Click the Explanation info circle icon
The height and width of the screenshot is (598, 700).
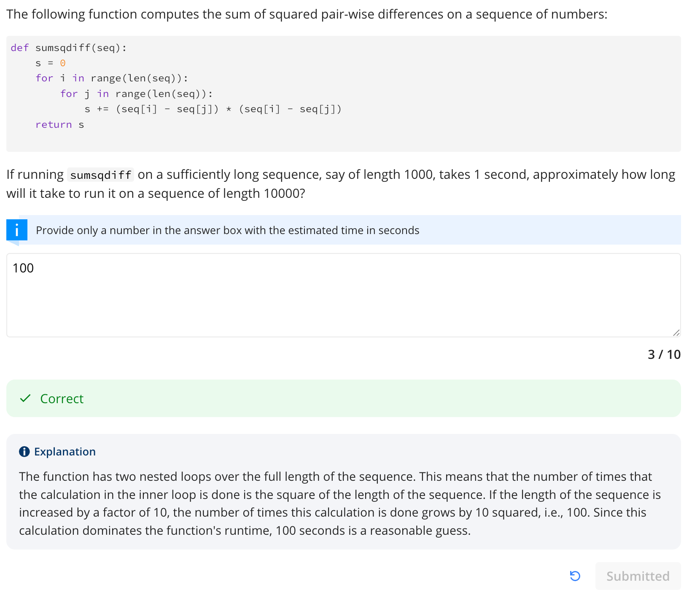coord(24,452)
